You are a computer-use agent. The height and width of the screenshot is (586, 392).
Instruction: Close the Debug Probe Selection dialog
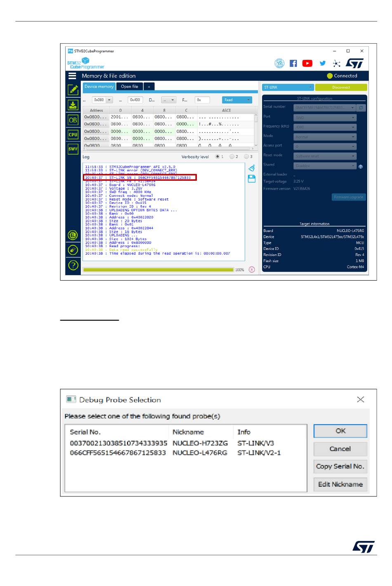[x=360, y=399]
